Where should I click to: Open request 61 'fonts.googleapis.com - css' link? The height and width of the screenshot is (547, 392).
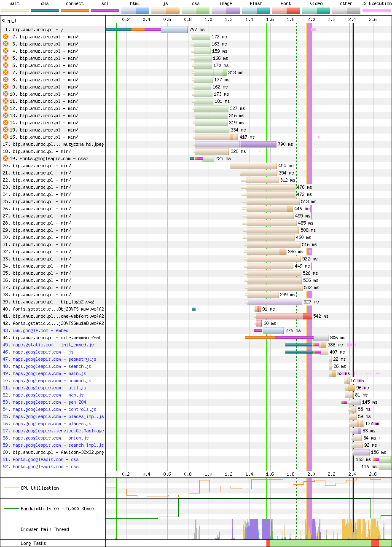(40, 459)
